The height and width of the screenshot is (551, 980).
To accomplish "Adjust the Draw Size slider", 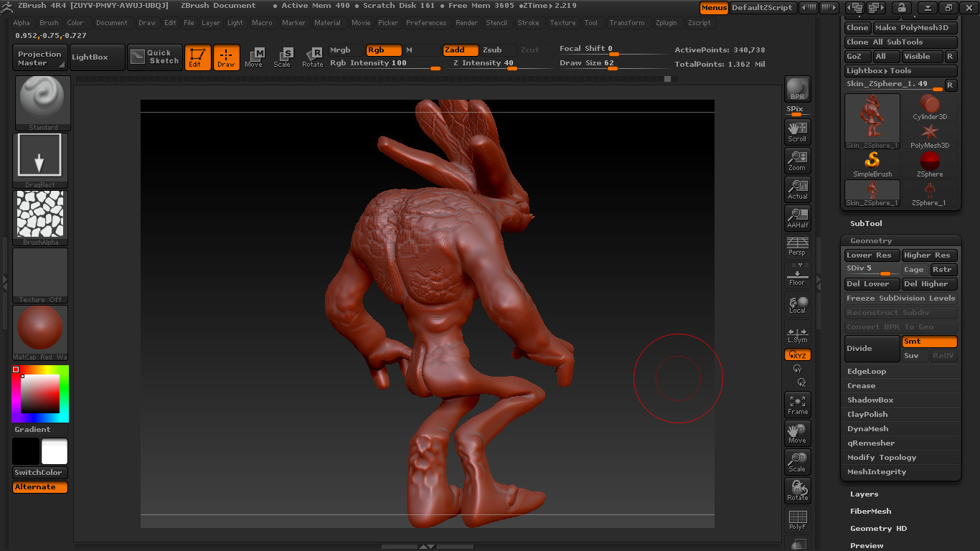I will click(x=612, y=64).
